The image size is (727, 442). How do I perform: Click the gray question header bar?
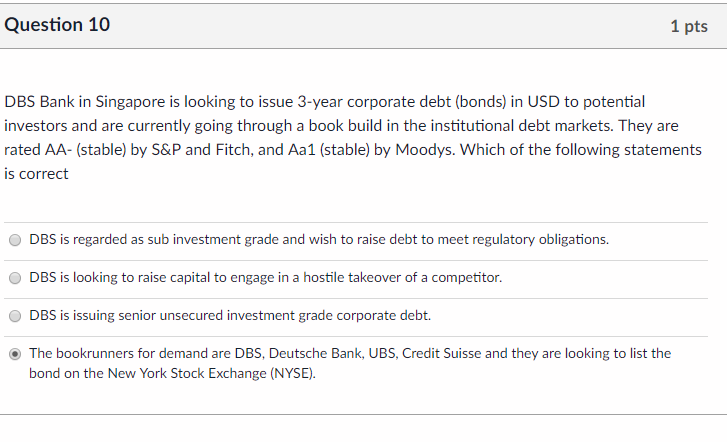tap(364, 26)
